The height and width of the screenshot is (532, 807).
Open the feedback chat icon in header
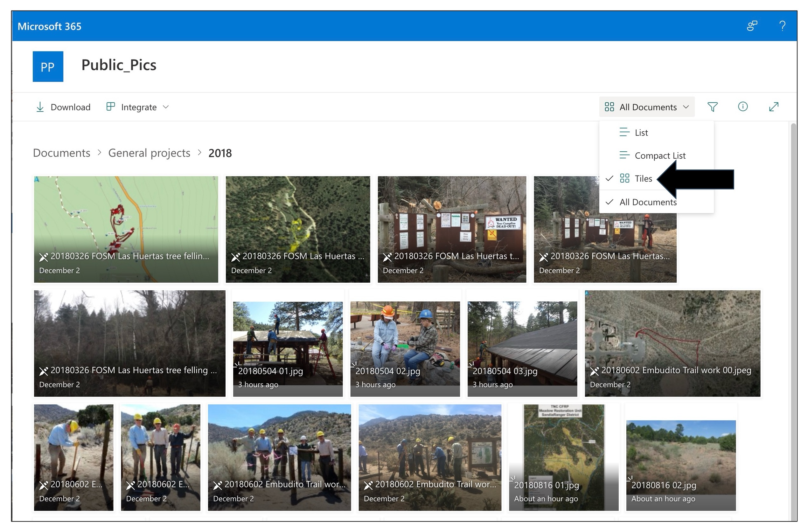tap(752, 26)
